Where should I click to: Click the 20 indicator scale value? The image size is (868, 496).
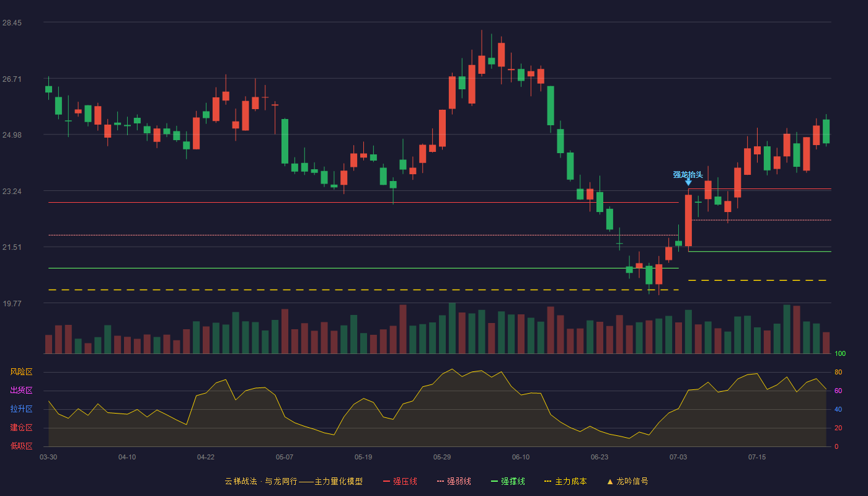[838, 428]
